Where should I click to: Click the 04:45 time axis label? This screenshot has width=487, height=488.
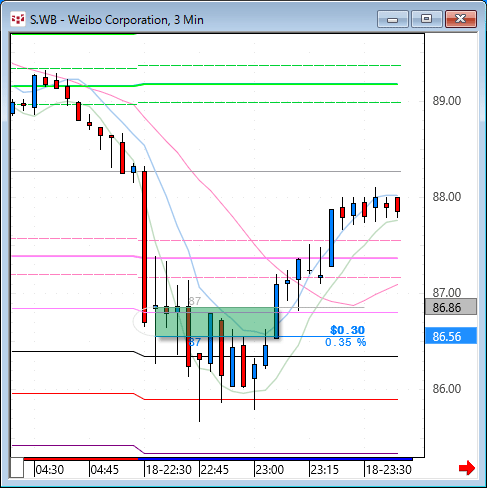(x=105, y=470)
